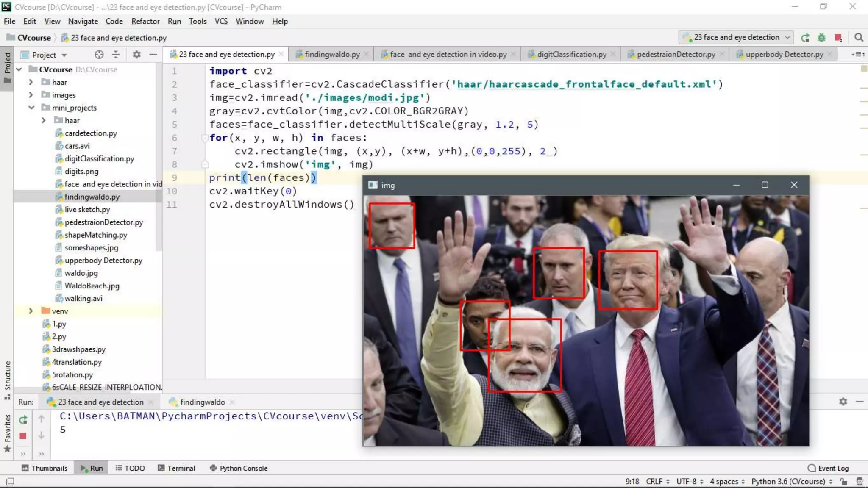Click the Run panel settings gear icon
The image size is (868, 488).
tap(843, 402)
